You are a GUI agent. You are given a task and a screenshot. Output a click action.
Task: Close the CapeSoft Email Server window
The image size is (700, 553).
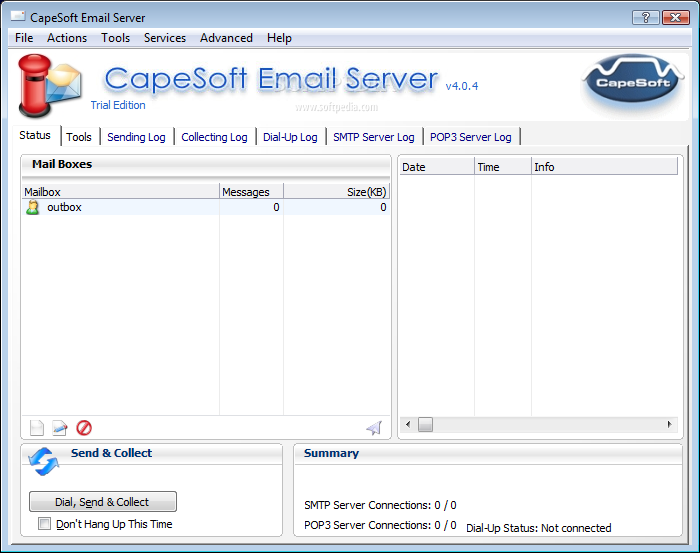pyautogui.click(x=675, y=18)
